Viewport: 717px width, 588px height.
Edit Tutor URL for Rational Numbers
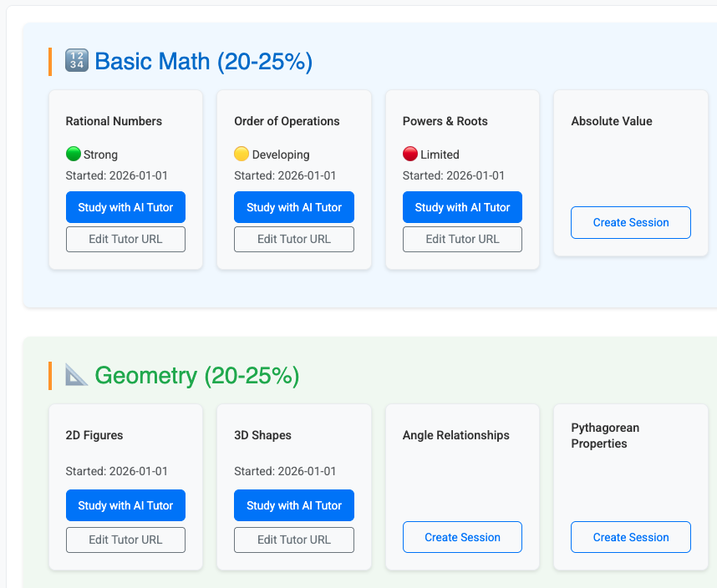coord(125,239)
